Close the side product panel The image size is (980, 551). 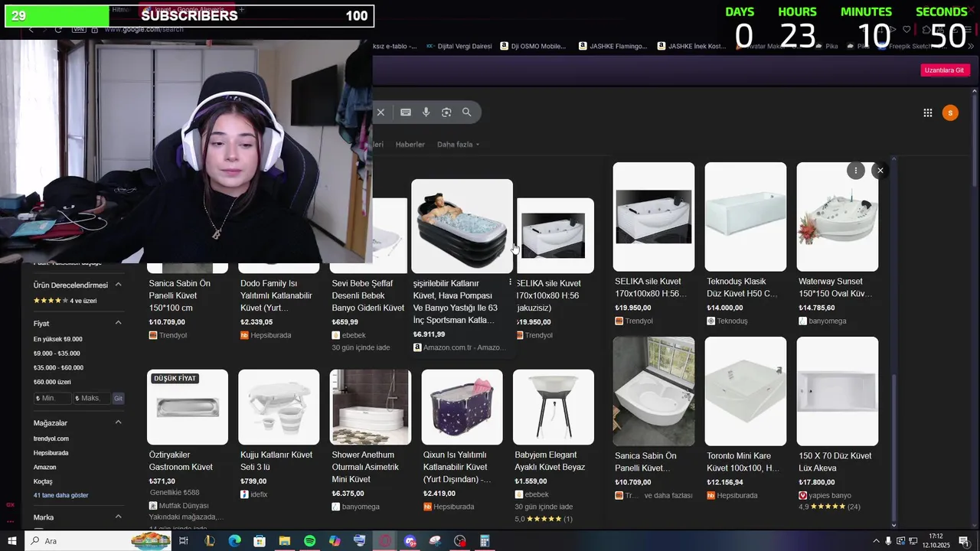(x=880, y=171)
